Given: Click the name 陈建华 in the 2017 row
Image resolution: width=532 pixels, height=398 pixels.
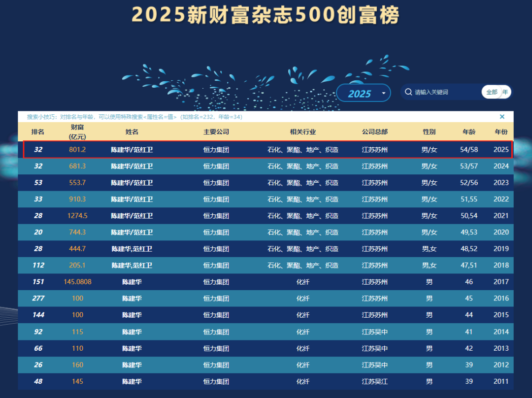Looking at the screenshot, I should (x=132, y=282).
